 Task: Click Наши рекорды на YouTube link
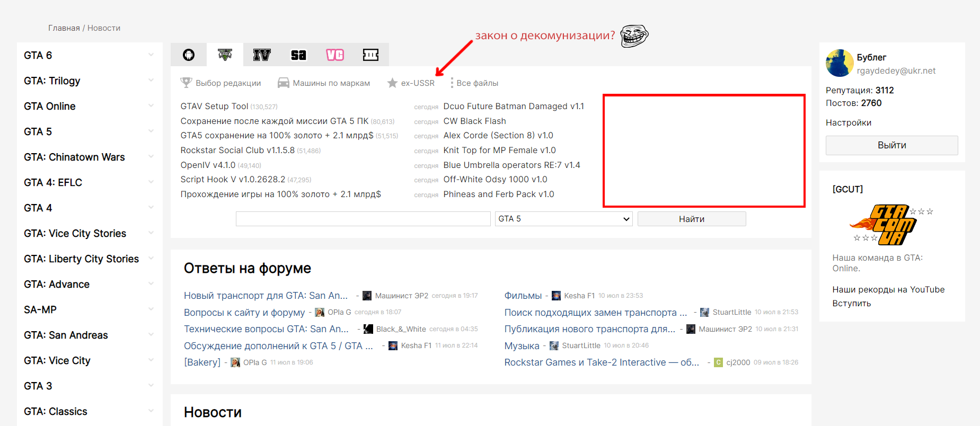click(888, 290)
